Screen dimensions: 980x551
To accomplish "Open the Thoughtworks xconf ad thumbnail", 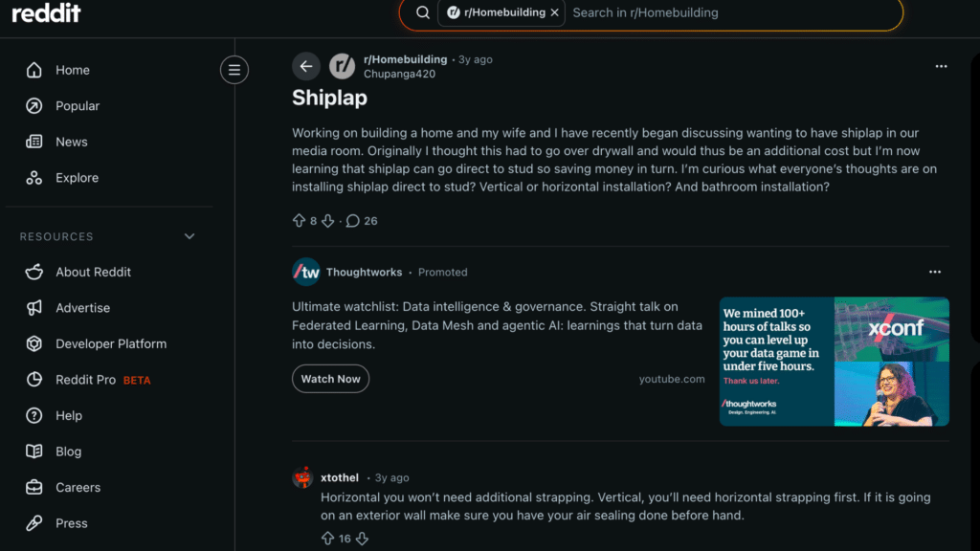I will tap(834, 361).
